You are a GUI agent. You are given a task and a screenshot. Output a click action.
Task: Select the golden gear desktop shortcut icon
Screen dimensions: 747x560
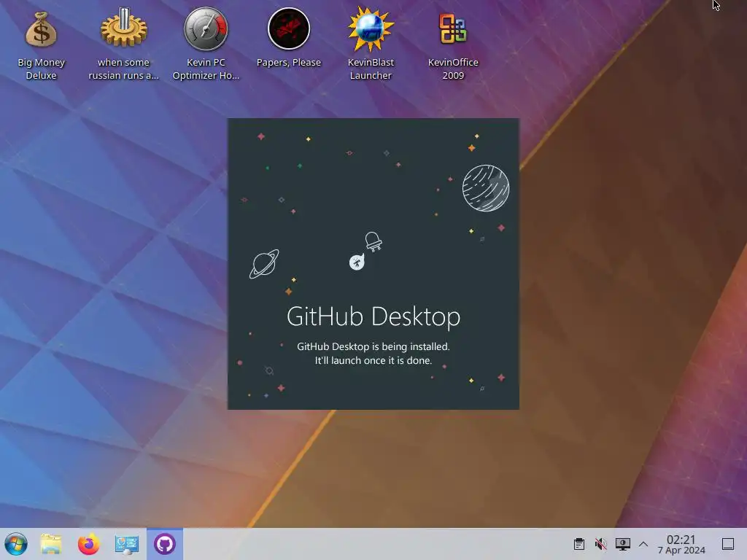tap(123, 28)
